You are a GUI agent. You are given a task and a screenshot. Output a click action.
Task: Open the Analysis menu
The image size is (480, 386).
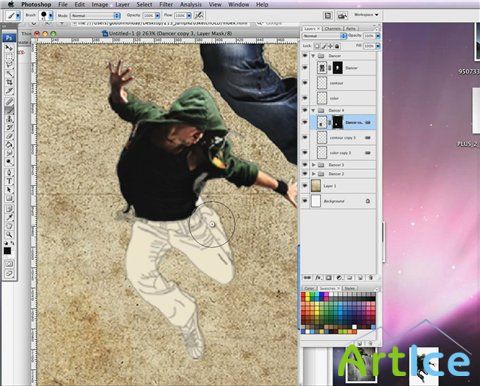pyautogui.click(x=191, y=4)
